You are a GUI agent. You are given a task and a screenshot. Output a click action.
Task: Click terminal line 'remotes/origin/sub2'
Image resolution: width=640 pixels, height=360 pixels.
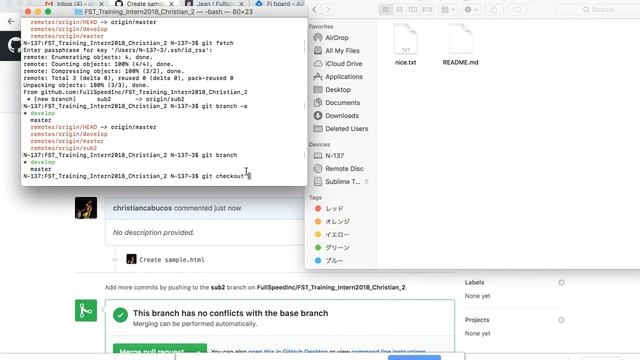point(64,148)
